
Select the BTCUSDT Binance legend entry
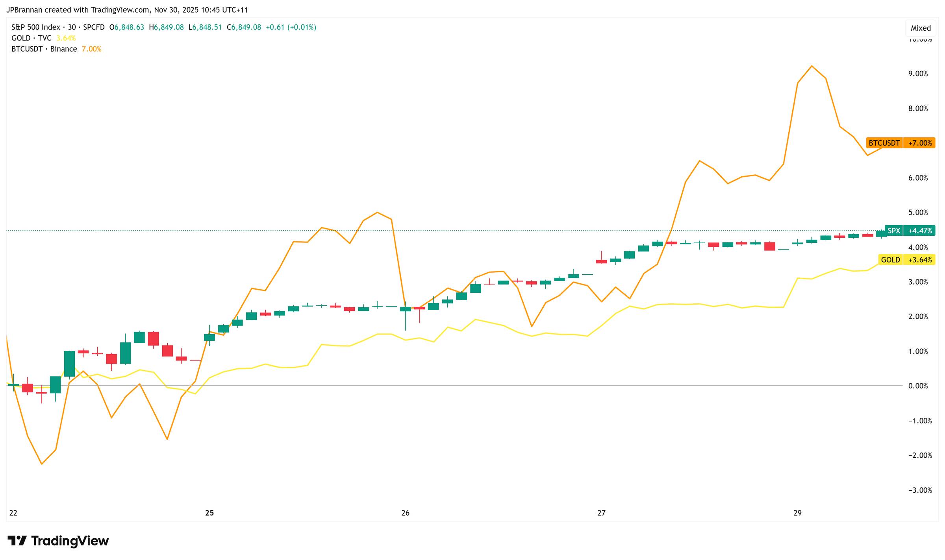click(44, 49)
